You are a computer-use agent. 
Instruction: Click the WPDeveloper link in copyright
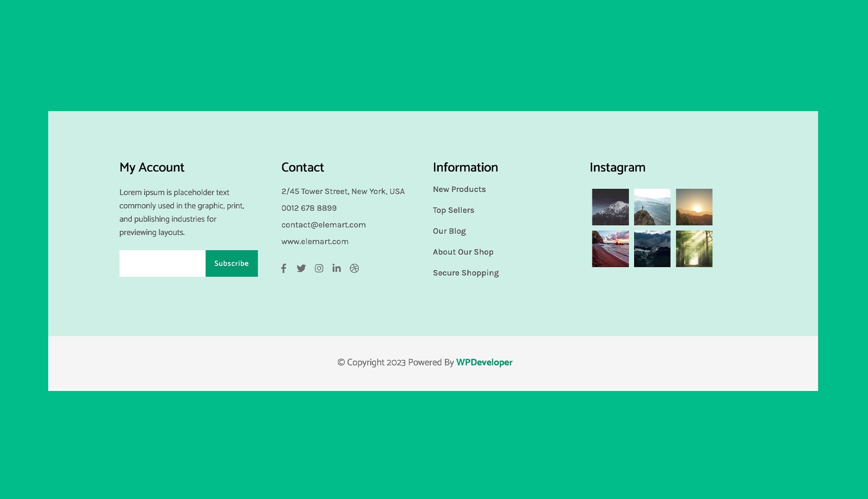485,362
